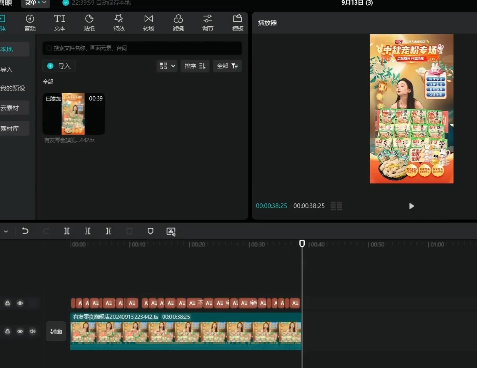Open the Sort options button
The image size is (477, 368).
195,66
